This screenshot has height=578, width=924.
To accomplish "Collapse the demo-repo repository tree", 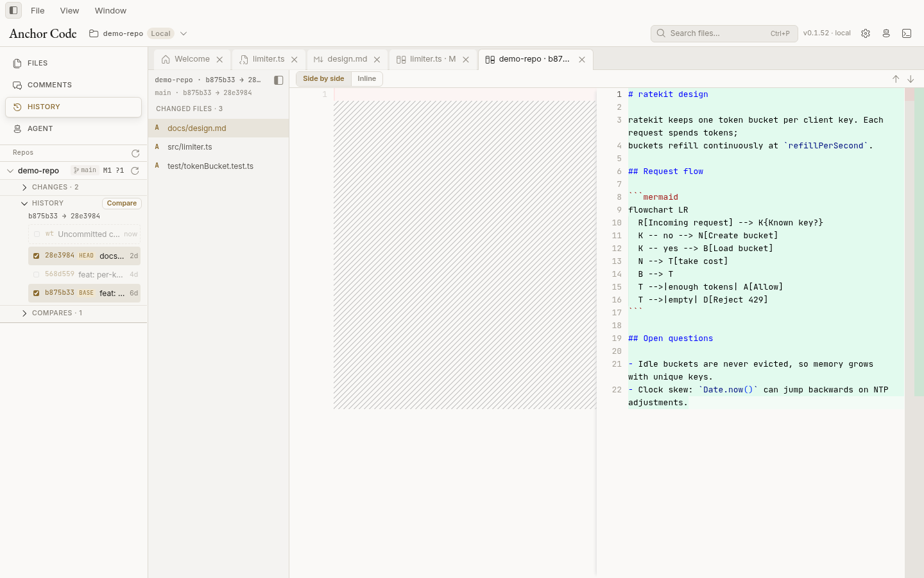I will (x=10, y=171).
